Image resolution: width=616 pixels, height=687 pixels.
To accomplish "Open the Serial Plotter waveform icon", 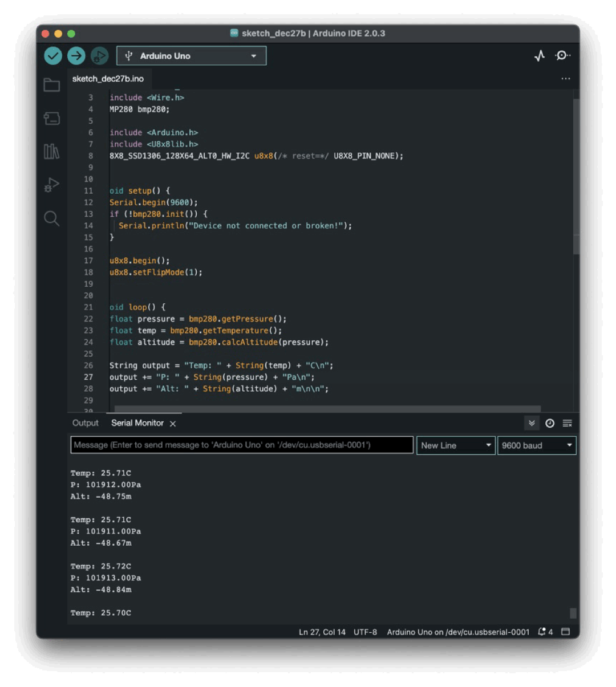I will (x=539, y=55).
